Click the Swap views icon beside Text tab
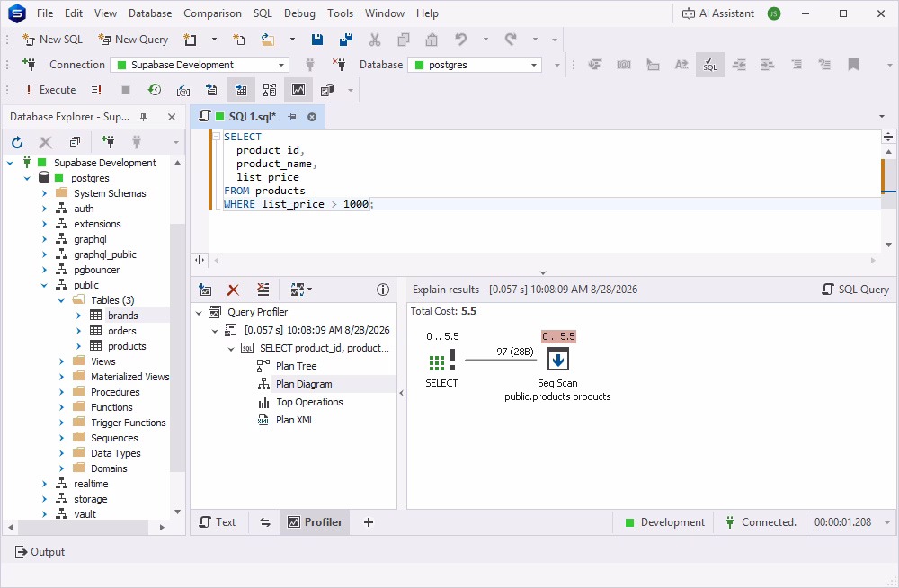The image size is (899, 588). pos(265,522)
